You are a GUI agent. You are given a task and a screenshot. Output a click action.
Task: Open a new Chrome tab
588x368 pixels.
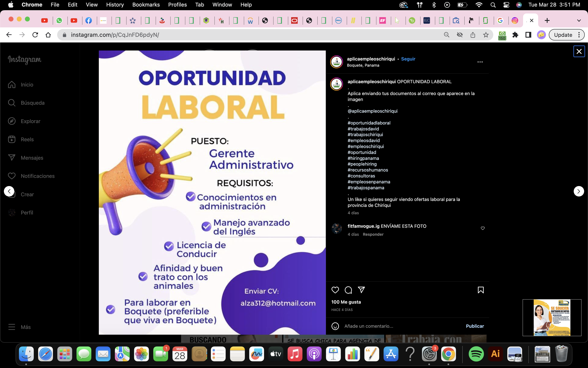click(547, 20)
